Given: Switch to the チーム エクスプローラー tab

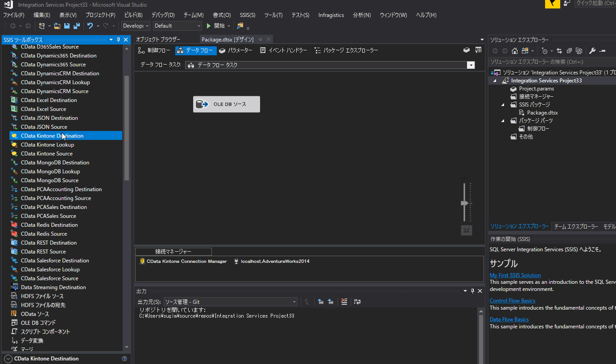Looking at the screenshot, I should point(576,227).
